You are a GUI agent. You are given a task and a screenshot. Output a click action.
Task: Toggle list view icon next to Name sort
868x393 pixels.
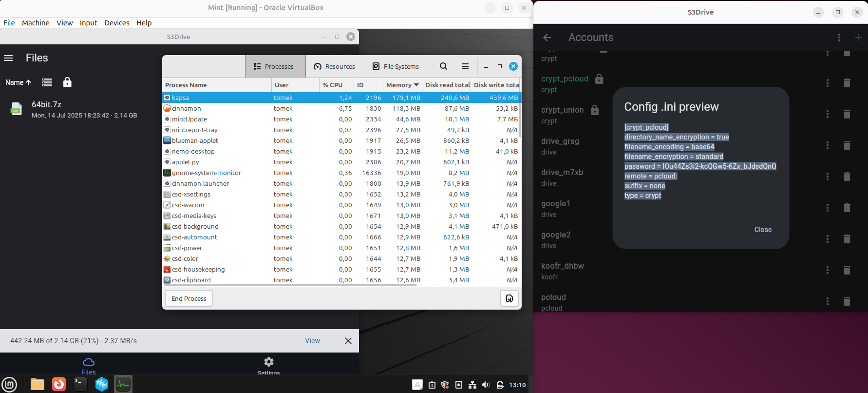pos(47,82)
